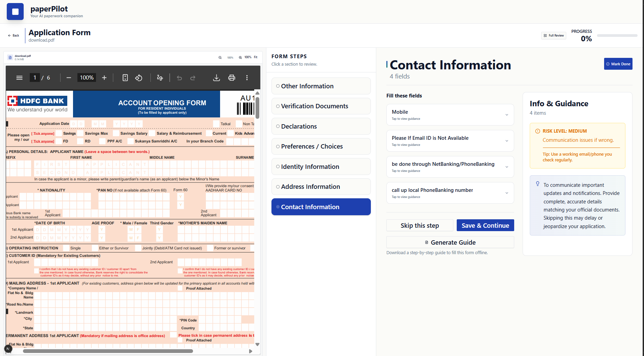This screenshot has height=356, width=644.
Task: Click the barcode on the form header
Action: (245, 109)
